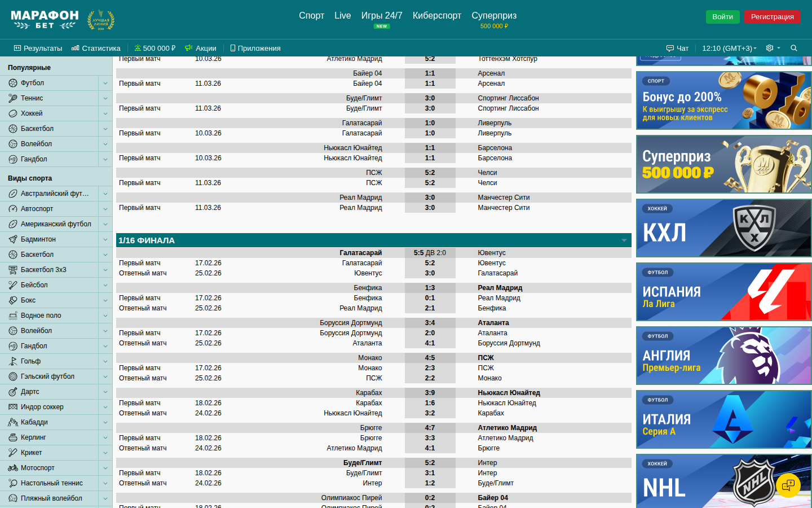Open the Киберспорт menu item
This screenshot has width=812, height=508.
(436, 16)
